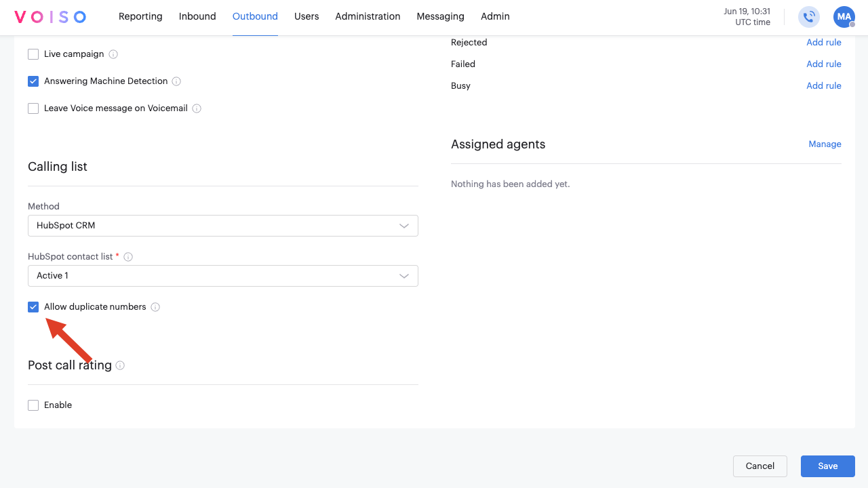Viewport: 868px width, 488px height.
Task: Open the Admin menu
Action: pyautogui.click(x=495, y=16)
